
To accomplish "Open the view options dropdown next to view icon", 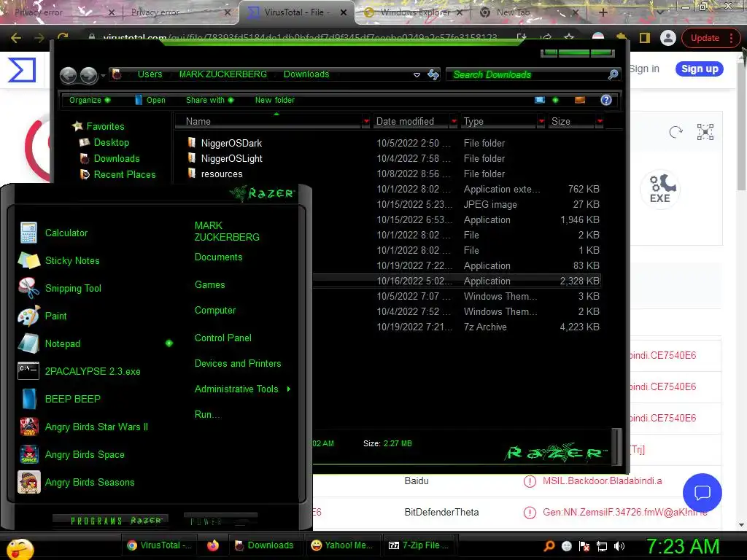I will click(x=555, y=99).
